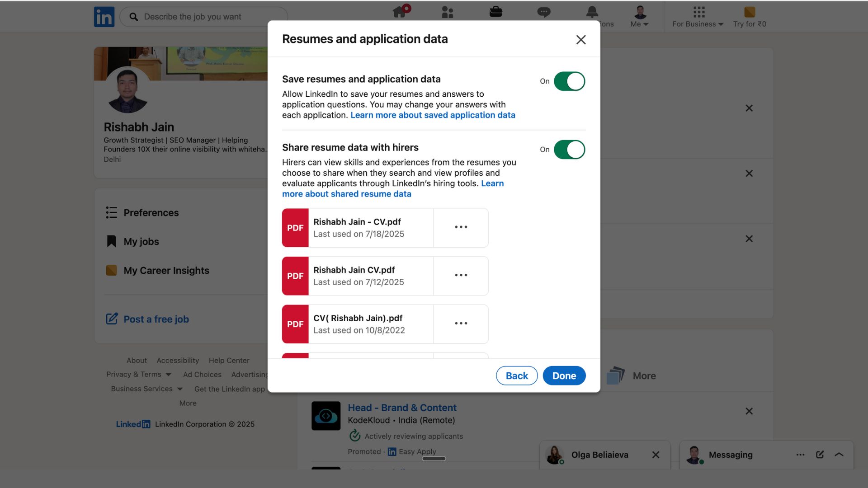This screenshot has width=868, height=488.
Task: Open My Network people icon
Action: (x=447, y=12)
